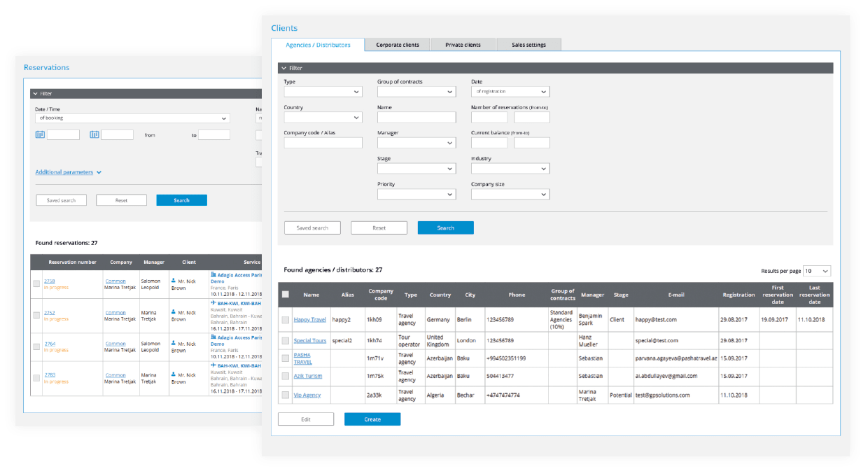Open the Special Tours agency link
The image size is (868, 476).
click(310, 341)
